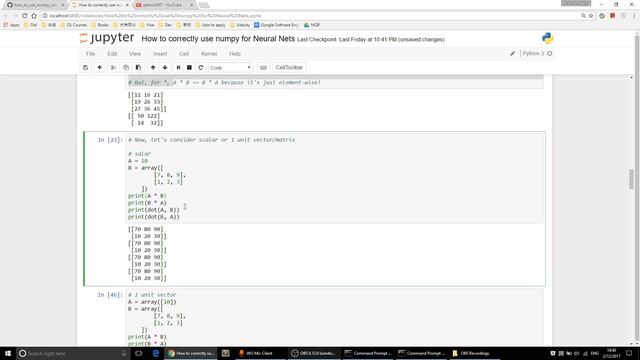Image resolution: width=640 pixels, height=360 pixels.
Task: Click the Python logo in notebook header
Action: click(x=547, y=38)
